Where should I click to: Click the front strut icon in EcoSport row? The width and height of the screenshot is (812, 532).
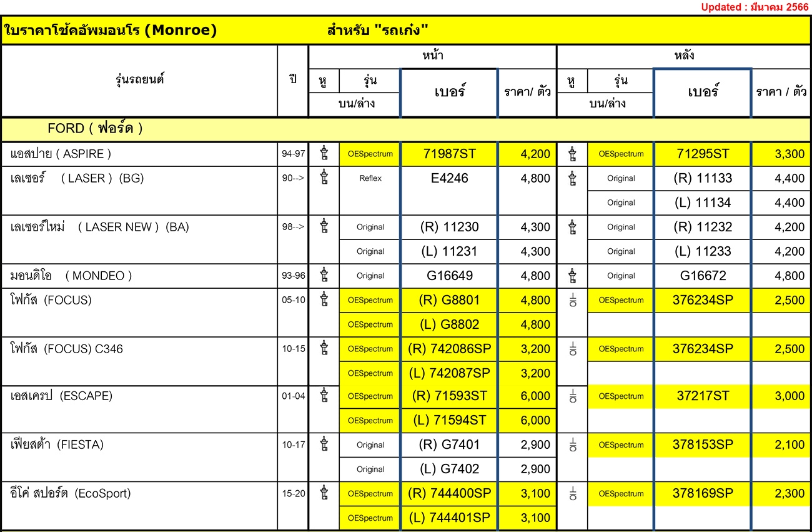pyautogui.click(x=324, y=494)
